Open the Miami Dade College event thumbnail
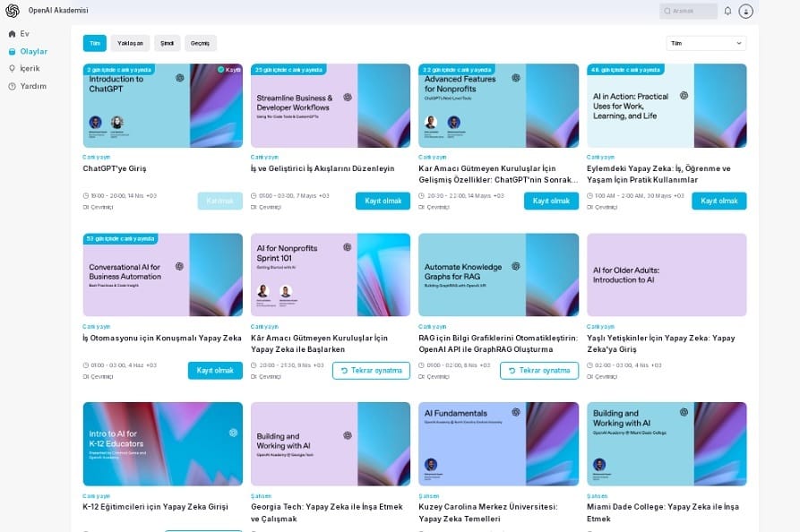 pyautogui.click(x=667, y=443)
